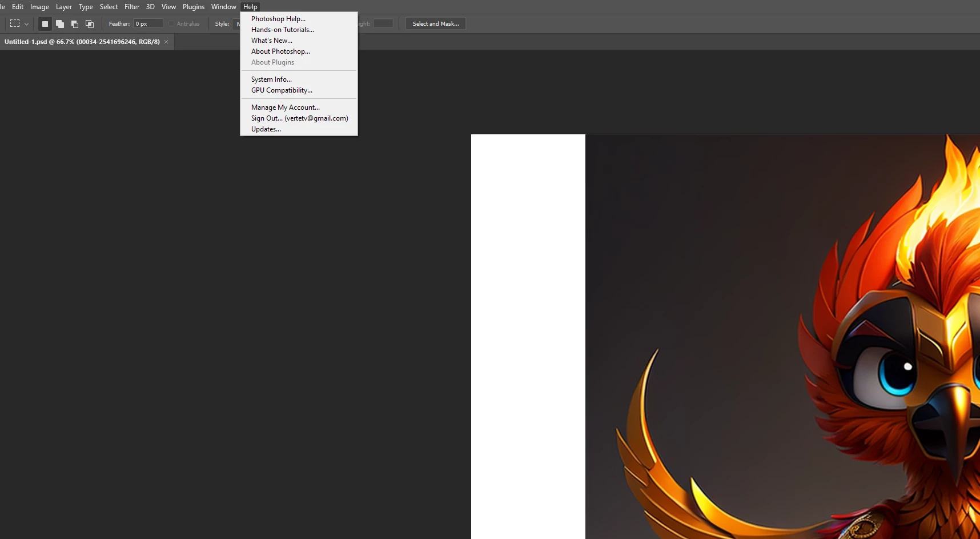Choose About Photoshop menu entry
This screenshot has height=539, width=980.
point(299,51)
